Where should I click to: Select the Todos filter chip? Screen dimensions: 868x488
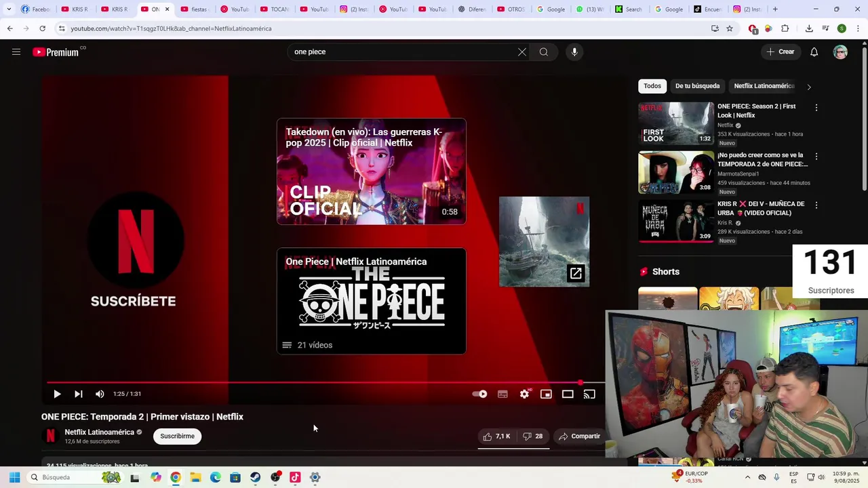click(x=652, y=86)
